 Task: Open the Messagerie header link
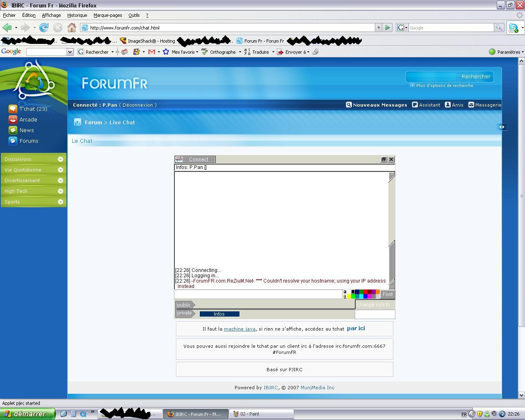tap(485, 105)
